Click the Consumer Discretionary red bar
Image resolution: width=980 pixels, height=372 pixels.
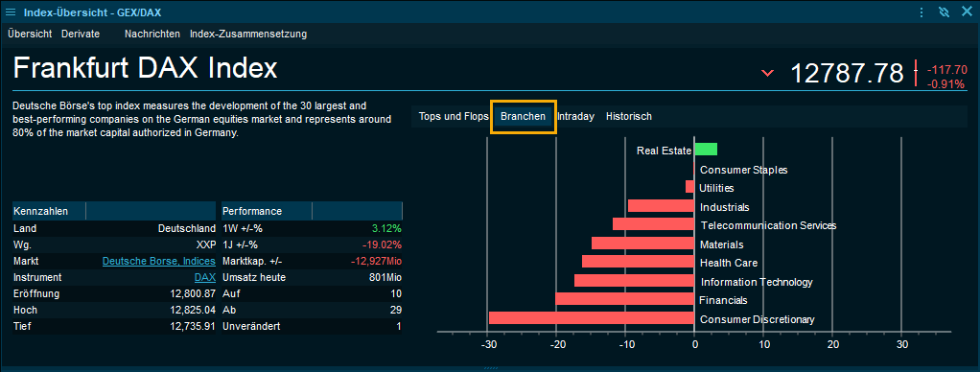pos(592,318)
